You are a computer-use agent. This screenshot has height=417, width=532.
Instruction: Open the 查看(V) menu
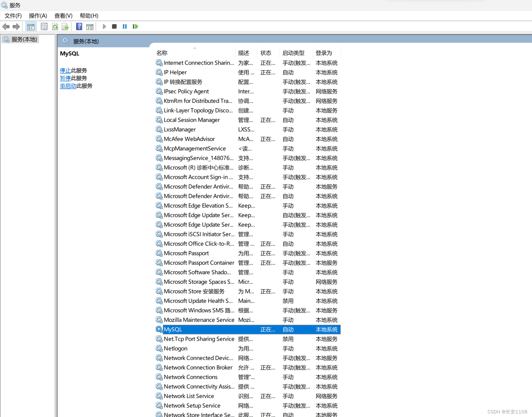[64, 16]
